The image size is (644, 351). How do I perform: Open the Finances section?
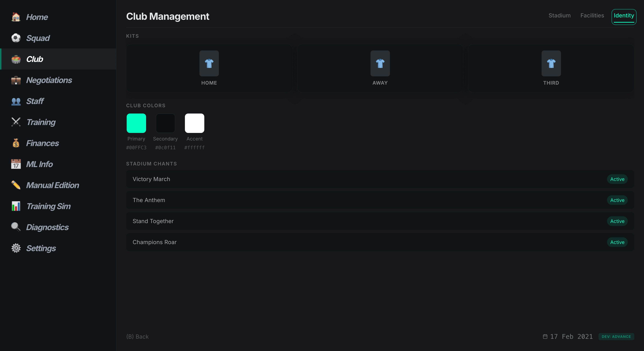[58, 143]
